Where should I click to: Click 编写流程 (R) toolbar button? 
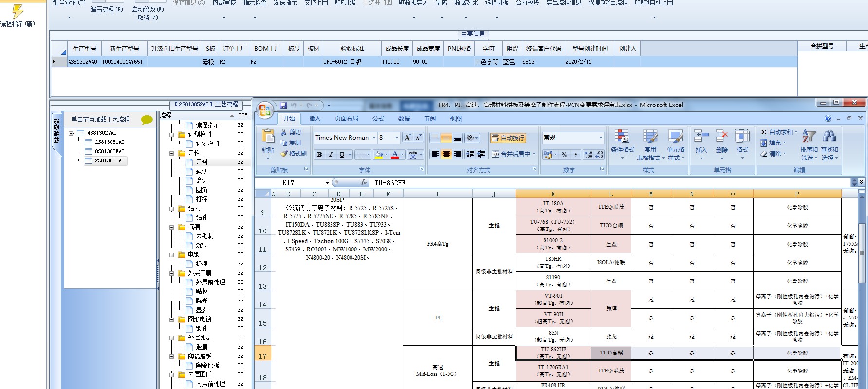(x=106, y=9)
